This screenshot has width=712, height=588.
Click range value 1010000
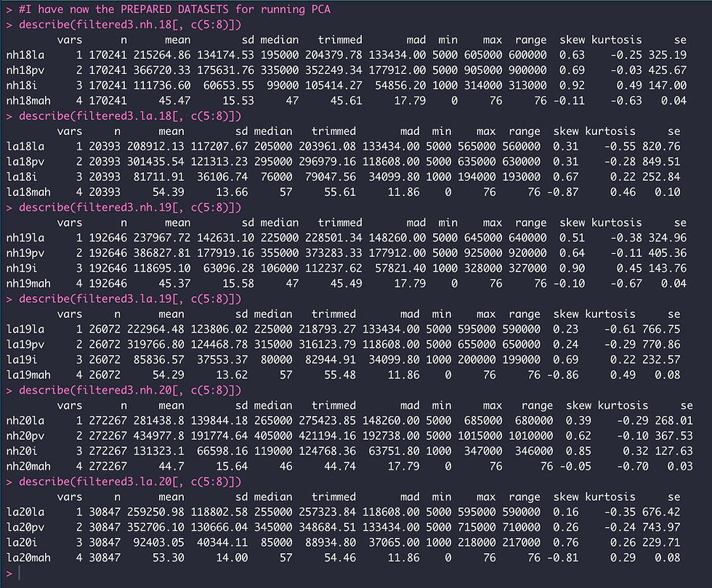[531, 436]
